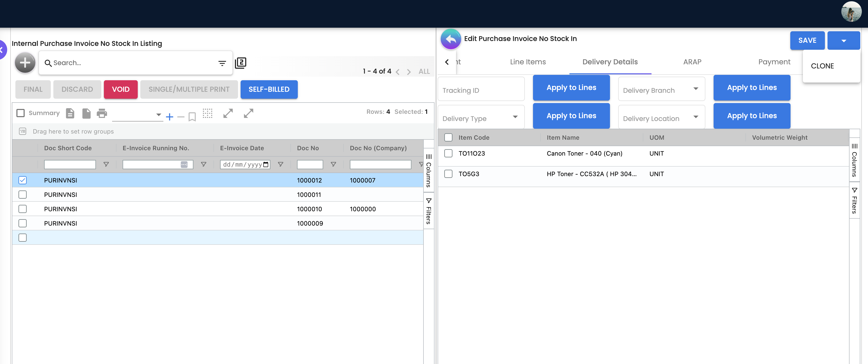Click Apply to Lines beside Delivery Type
This screenshot has height=364, width=868.
point(571,116)
